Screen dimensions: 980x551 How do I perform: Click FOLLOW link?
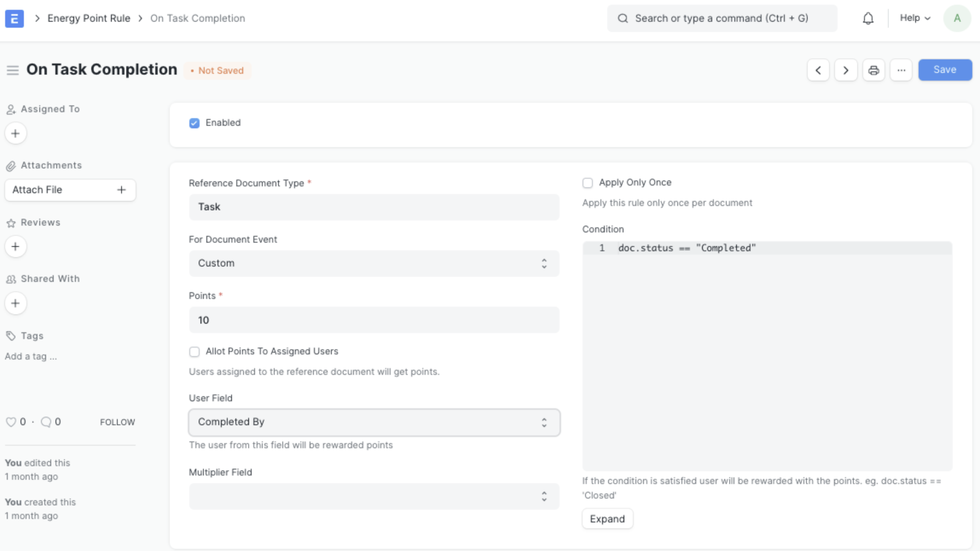117,422
